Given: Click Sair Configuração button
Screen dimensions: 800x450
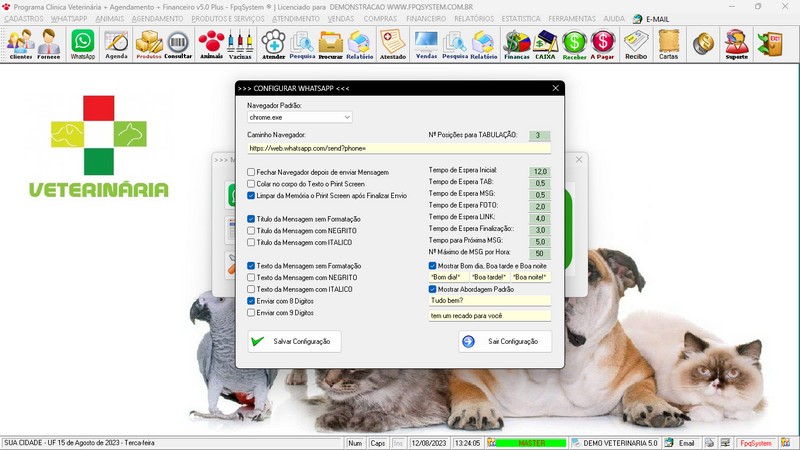Looking at the screenshot, I should (x=505, y=341).
